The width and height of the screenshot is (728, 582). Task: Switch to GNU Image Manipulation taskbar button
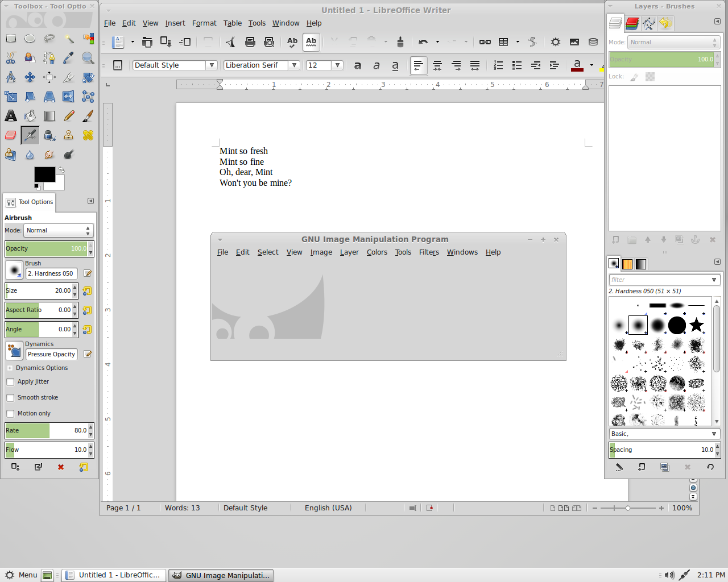pyautogui.click(x=221, y=575)
